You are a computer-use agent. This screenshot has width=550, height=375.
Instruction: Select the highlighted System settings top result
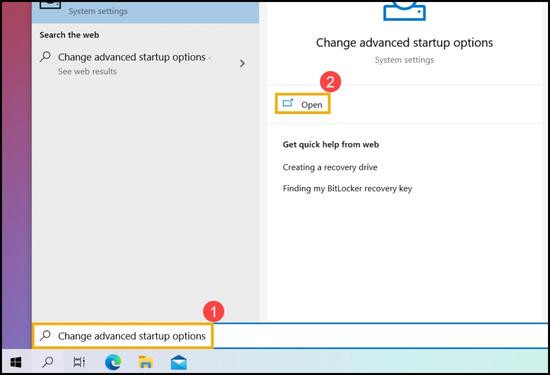click(x=146, y=12)
